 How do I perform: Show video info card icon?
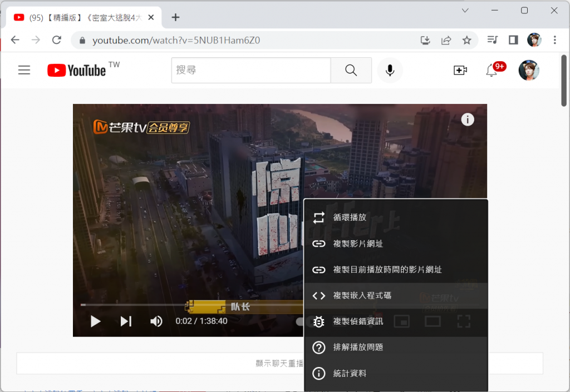tap(468, 120)
